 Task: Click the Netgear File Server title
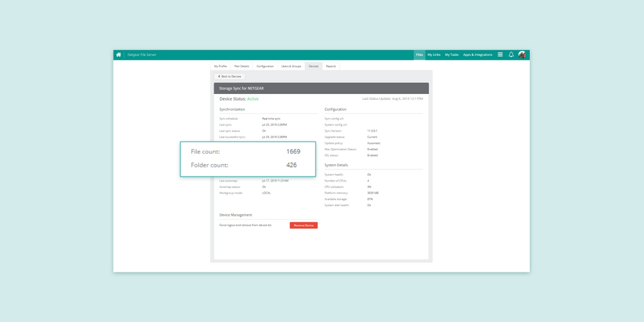coord(142,55)
